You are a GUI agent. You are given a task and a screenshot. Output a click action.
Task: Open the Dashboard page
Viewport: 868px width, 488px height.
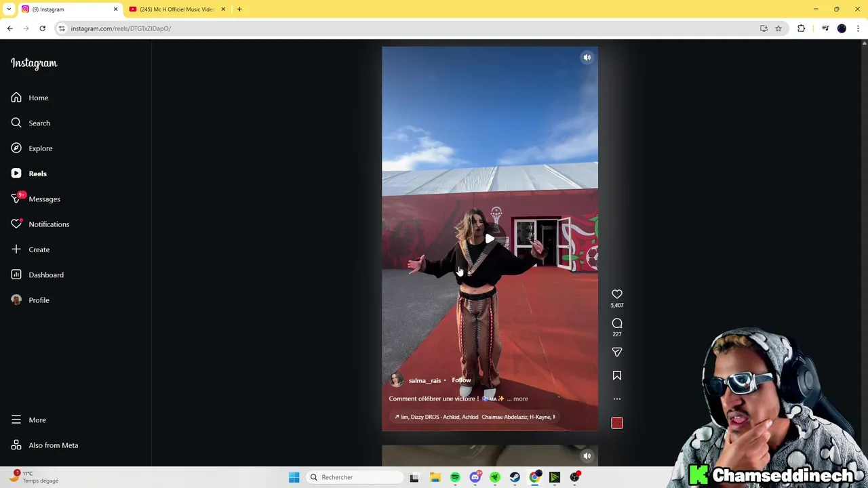[x=37, y=274]
